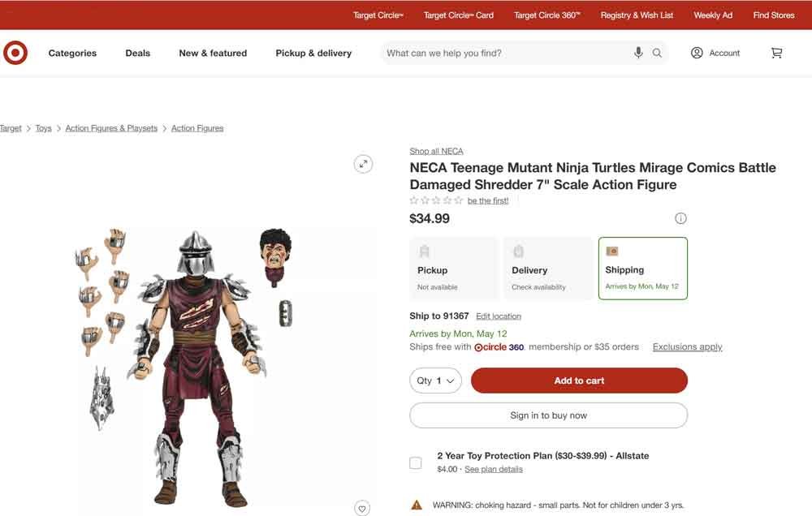Open the New & featured menu

[x=212, y=53]
